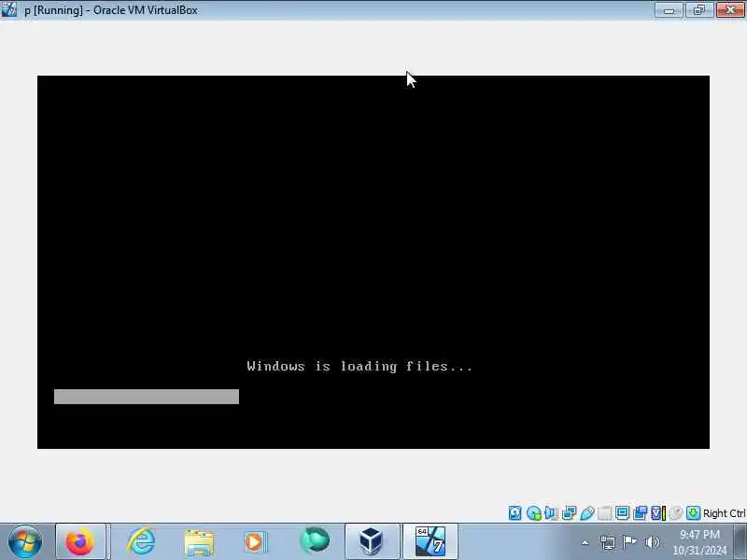The width and height of the screenshot is (747, 560).
Task: Restore down the VirtualBox VM window
Action: pyautogui.click(x=698, y=9)
